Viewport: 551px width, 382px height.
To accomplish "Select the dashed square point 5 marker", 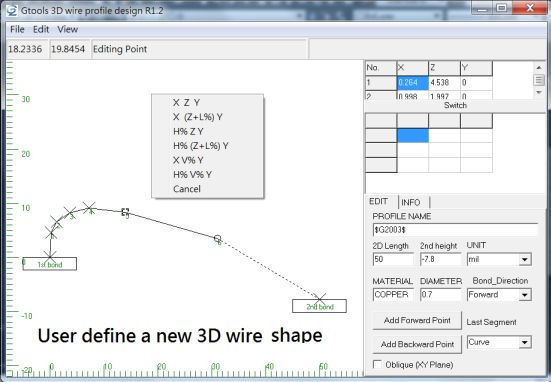I will click(125, 212).
